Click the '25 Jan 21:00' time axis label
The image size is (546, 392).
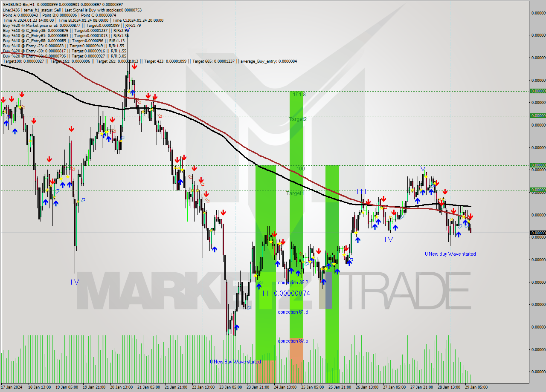pos(340,387)
